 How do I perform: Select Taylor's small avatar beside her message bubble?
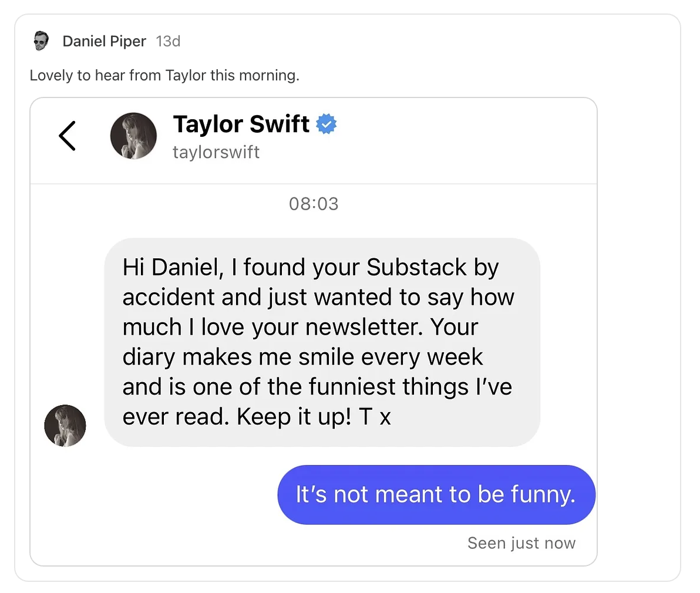click(65, 426)
